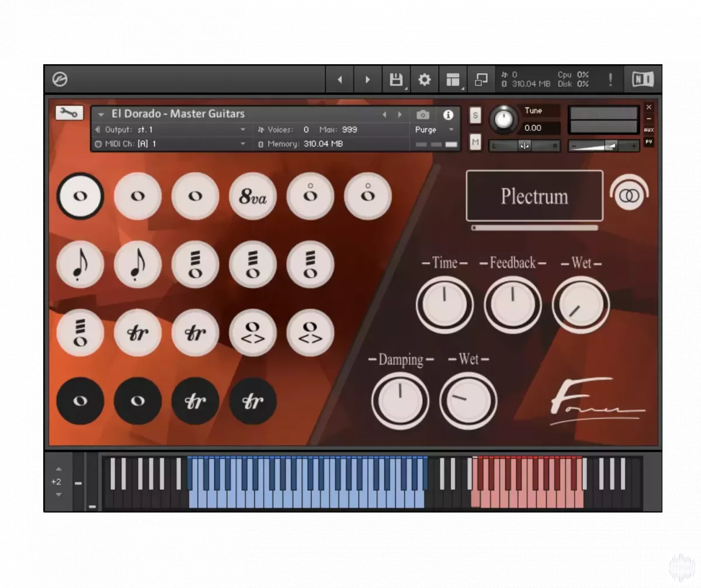The width and height of the screenshot is (701, 588).
Task: Select the second light trill (tr) articulation
Action: [195, 333]
